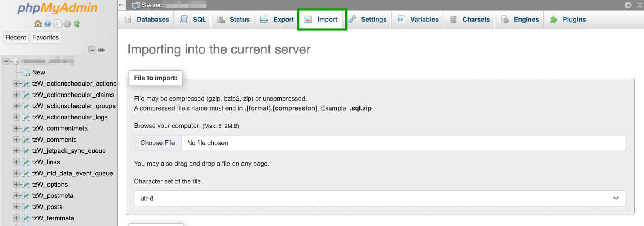The height and width of the screenshot is (226, 644).
Task: Click the left arrow to hide navigation panel
Action: tap(122, 5)
